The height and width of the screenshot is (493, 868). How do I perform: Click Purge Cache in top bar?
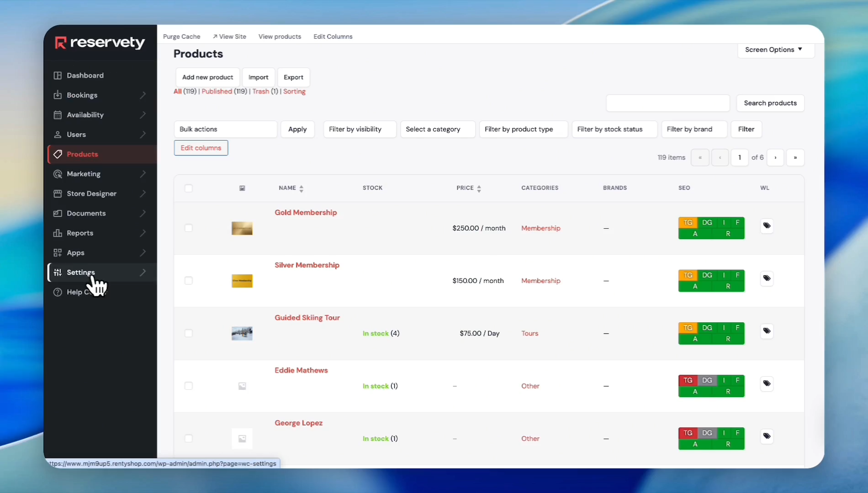181,37
